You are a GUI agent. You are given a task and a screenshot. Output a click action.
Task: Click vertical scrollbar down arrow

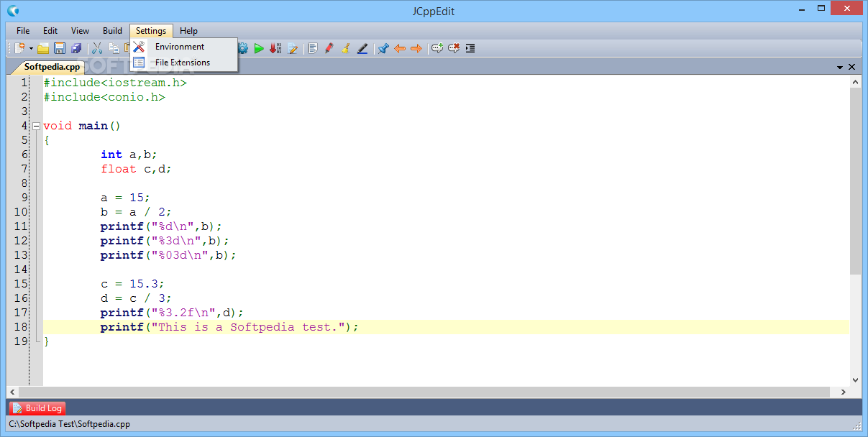855,380
